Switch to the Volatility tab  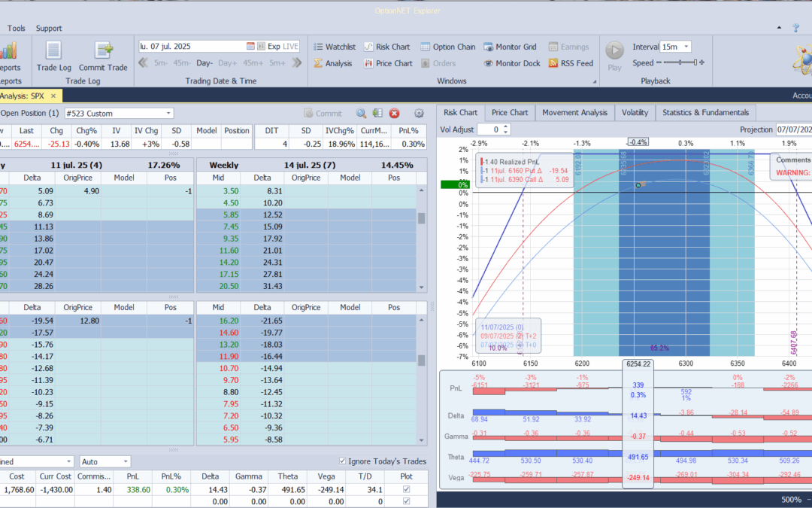635,112
